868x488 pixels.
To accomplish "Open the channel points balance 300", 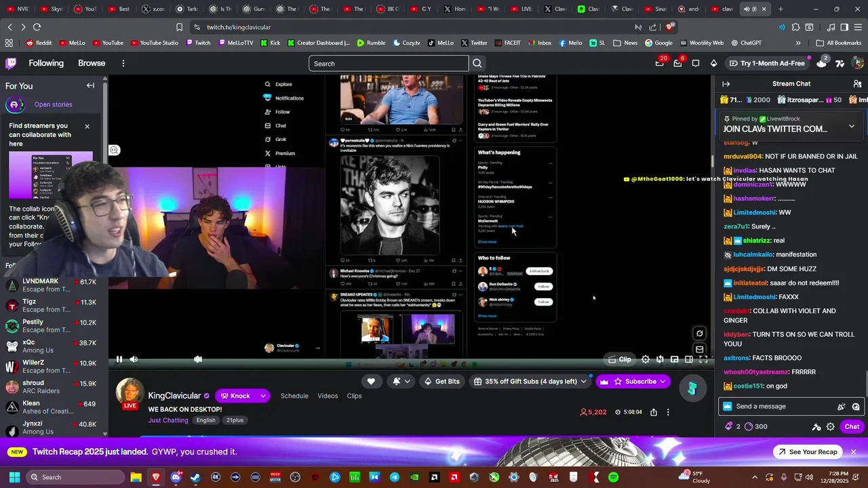I will (755, 426).
